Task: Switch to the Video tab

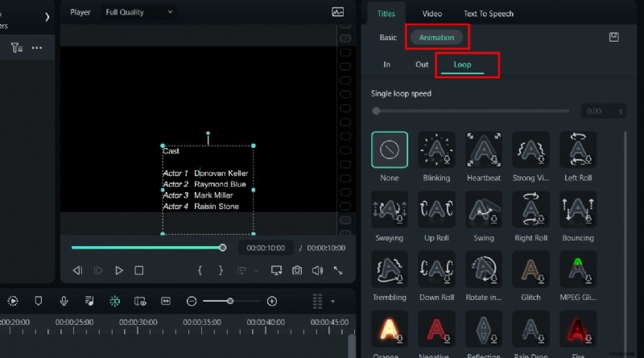Action: click(432, 13)
